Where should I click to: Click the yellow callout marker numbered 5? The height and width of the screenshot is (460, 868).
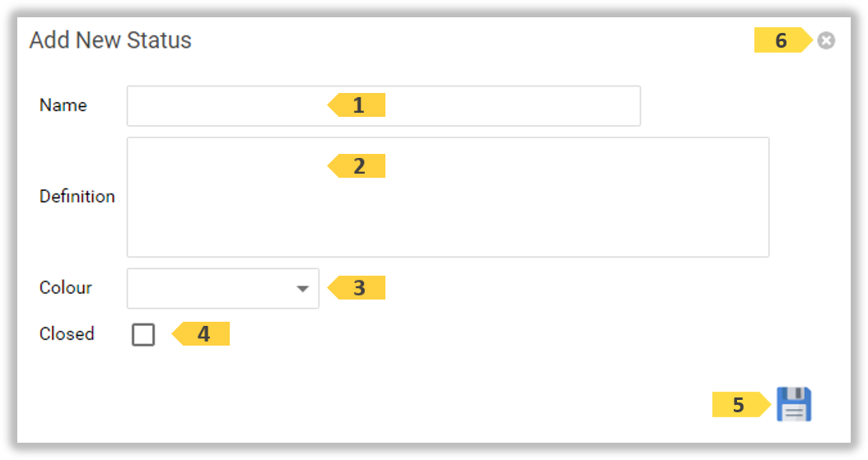740,405
